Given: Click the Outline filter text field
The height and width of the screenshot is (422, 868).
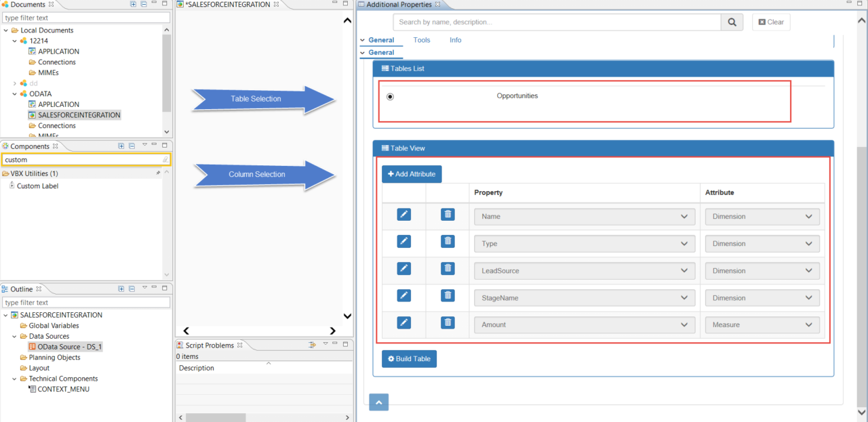Looking at the screenshot, I should coord(86,302).
